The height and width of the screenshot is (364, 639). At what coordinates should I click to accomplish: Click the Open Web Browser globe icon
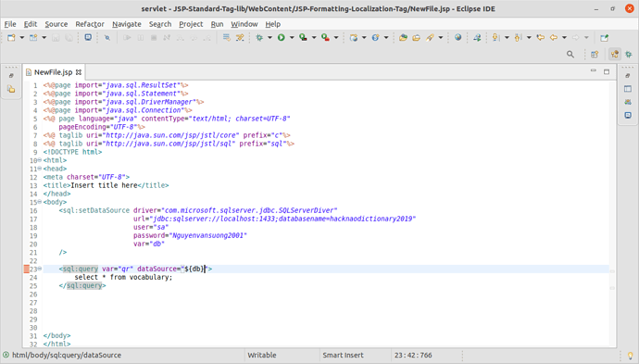click(458, 37)
